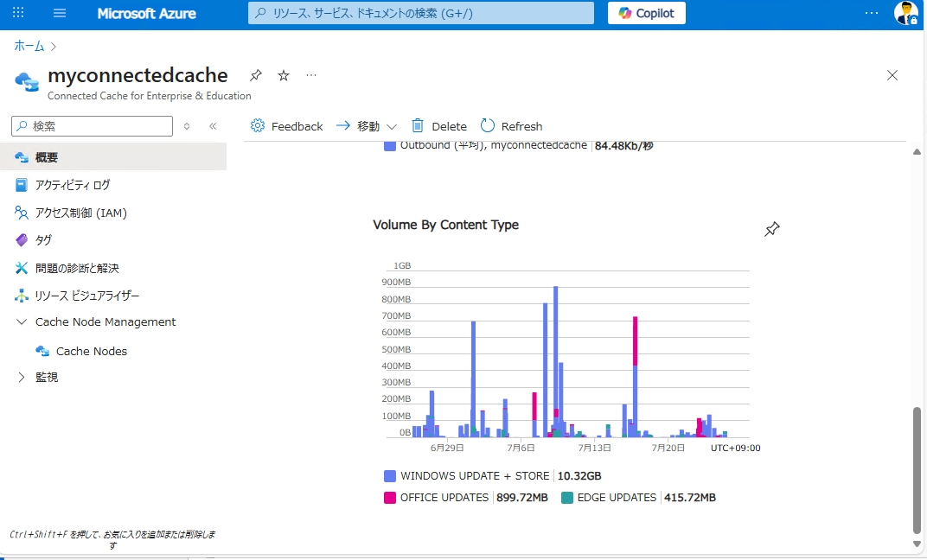This screenshot has width=927, height=560.
Task: Click the diagnose wrench icon
Action: coord(22,268)
